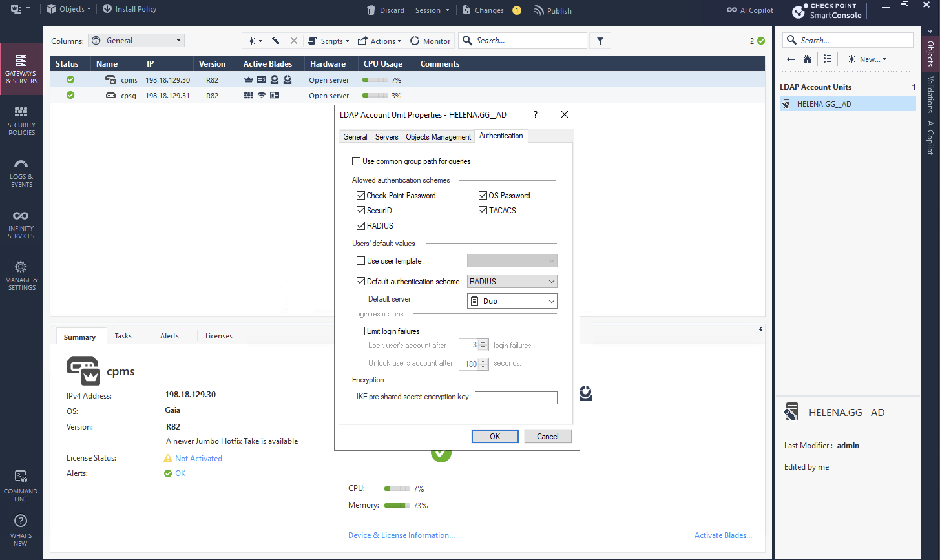Image resolution: width=940 pixels, height=560 pixels.
Task: Open Gateways & Servers view
Action: (x=21, y=69)
